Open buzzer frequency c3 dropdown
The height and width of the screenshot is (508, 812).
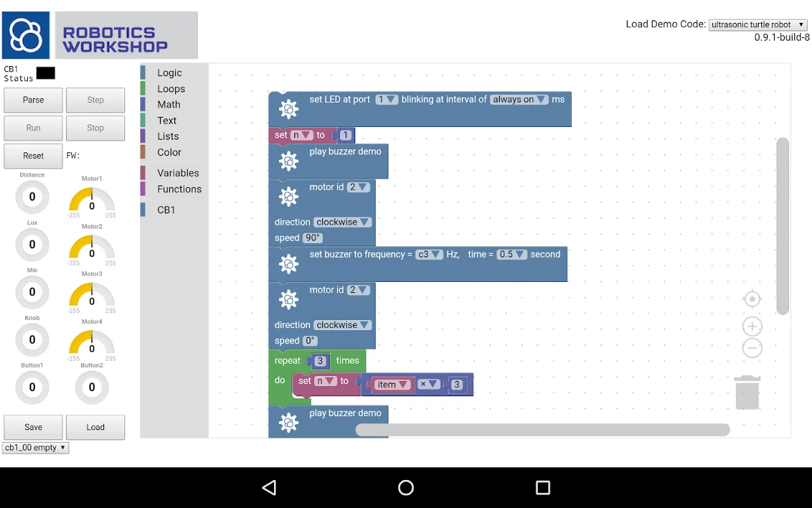click(429, 255)
